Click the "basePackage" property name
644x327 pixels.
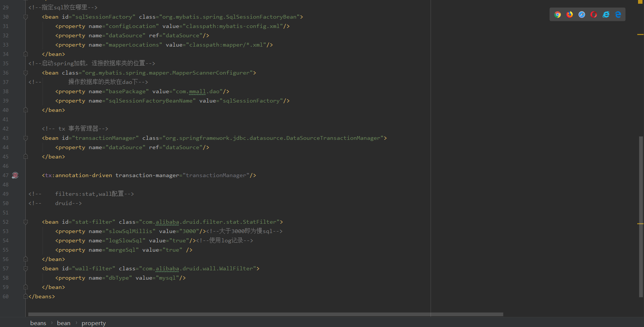click(127, 91)
